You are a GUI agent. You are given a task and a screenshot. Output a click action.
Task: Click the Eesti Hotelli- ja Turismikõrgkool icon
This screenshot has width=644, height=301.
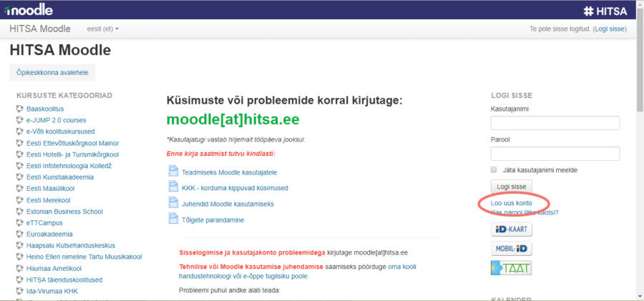19,154
